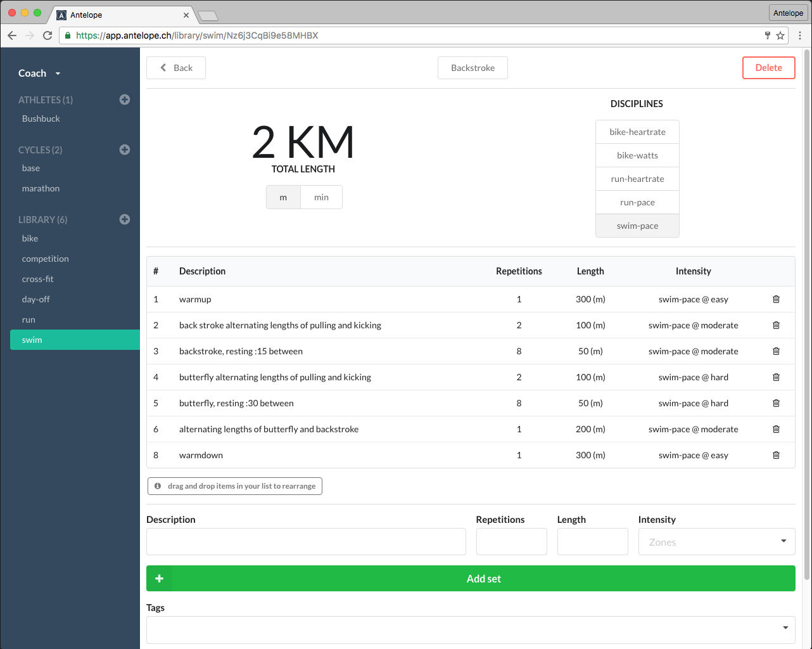Viewport: 812px width, 649px height.
Task: Bookmark this page with star icon
Action: [780, 35]
